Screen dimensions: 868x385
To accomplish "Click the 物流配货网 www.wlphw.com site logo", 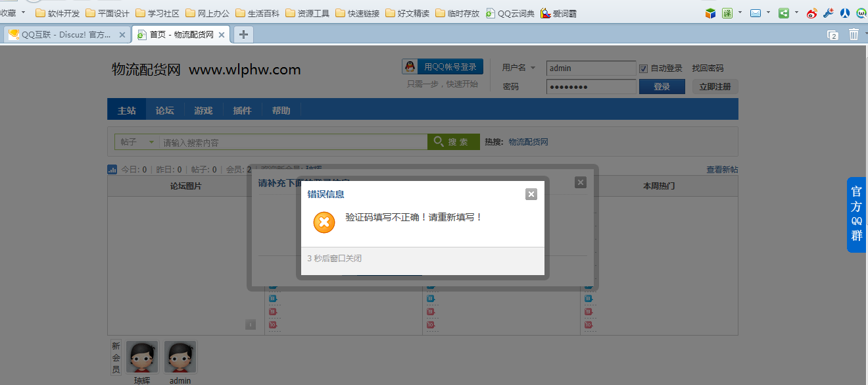I will point(206,70).
